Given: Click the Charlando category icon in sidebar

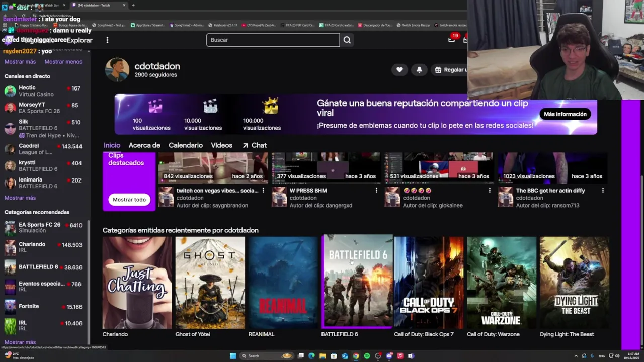Looking at the screenshot, I should (10, 247).
